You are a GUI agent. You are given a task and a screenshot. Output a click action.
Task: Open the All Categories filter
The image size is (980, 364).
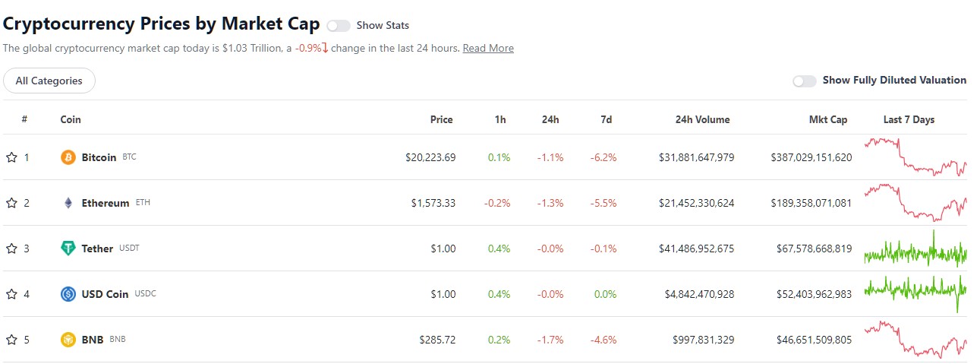(49, 81)
